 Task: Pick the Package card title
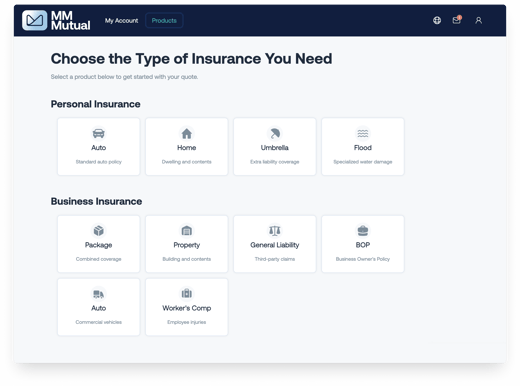point(99,245)
